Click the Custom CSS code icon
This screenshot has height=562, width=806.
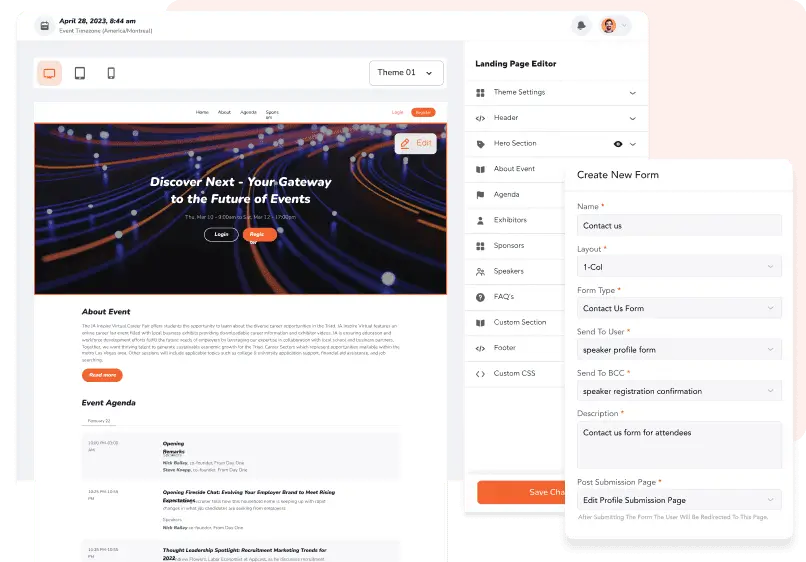click(x=480, y=374)
